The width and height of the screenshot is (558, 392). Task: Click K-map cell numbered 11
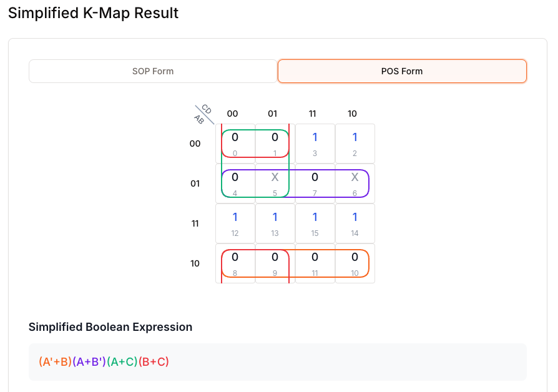(x=315, y=263)
